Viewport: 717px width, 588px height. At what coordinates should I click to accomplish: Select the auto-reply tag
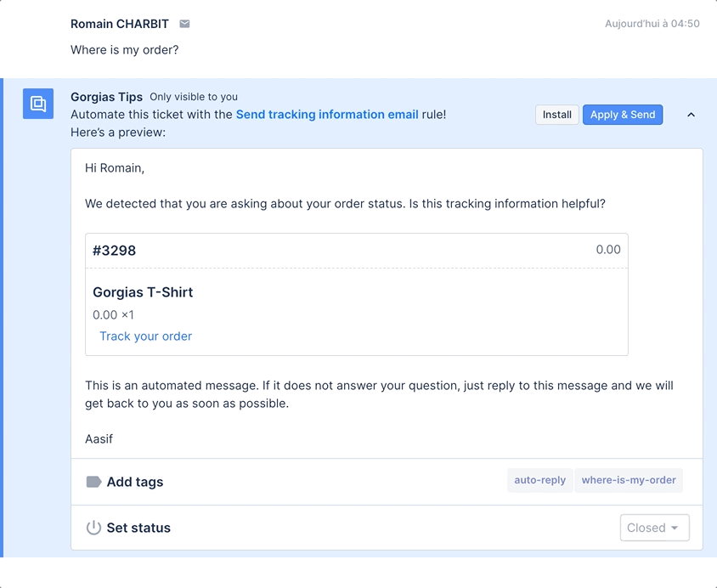[x=540, y=480]
